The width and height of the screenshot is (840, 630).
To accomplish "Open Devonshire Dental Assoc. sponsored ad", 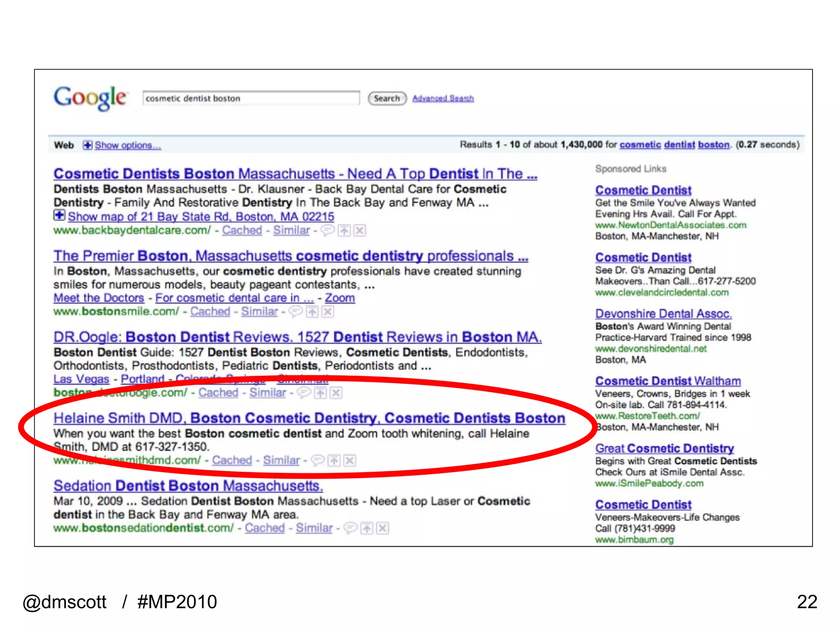I will (663, 314).
